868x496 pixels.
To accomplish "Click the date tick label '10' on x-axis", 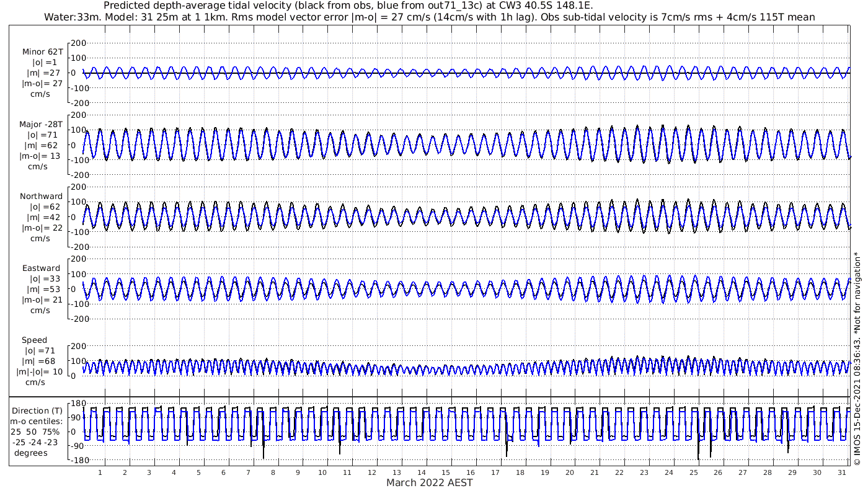I will pos(322,472).
